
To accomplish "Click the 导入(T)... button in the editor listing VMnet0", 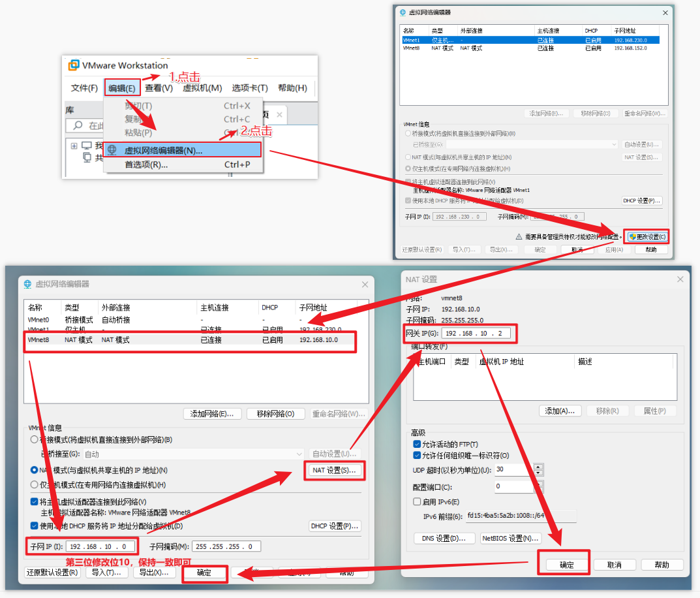I will coord(106,573).
